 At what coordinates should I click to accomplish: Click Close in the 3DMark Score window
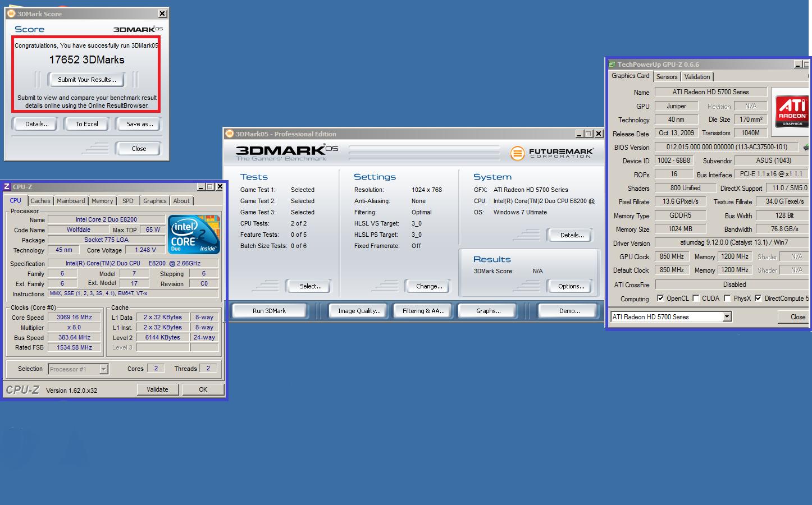pyautogui.click(x=139, y=149)
